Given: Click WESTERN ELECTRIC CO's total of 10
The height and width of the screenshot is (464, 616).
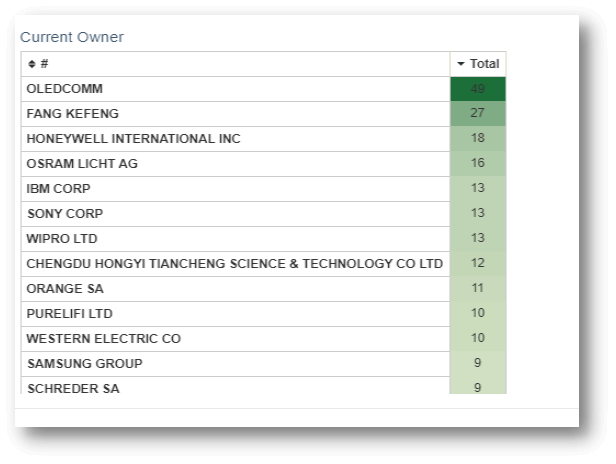Looking at the screenshot, I should [x=478, y=338].
